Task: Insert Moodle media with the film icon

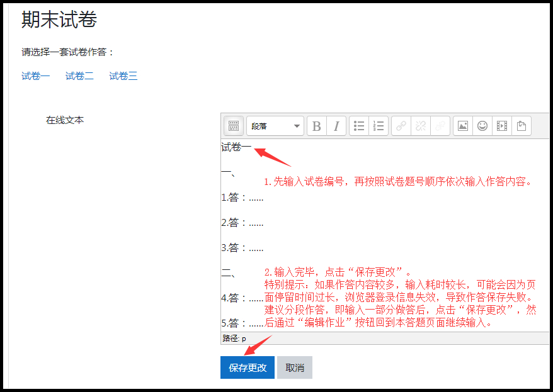Action: point(502,126)
